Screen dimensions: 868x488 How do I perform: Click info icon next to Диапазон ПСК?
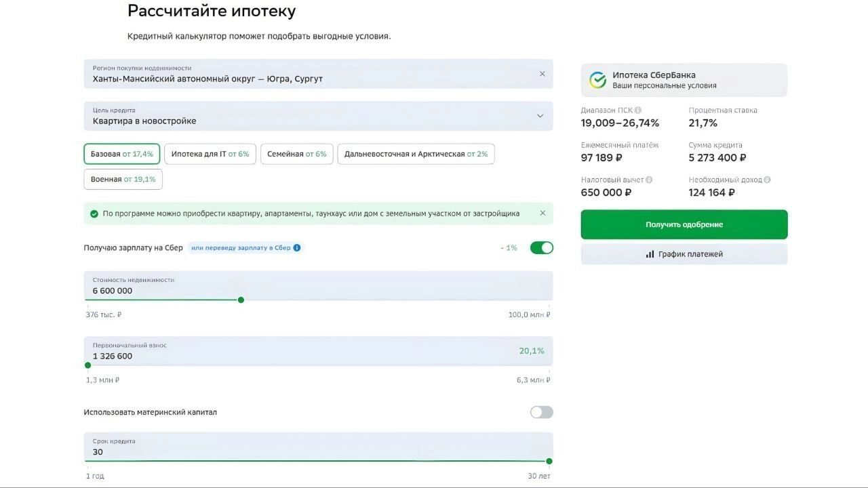click(x=638, y=110)
